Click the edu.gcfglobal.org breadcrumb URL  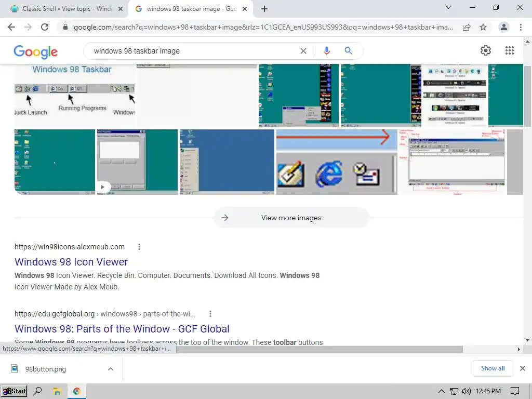pos(105,314)
